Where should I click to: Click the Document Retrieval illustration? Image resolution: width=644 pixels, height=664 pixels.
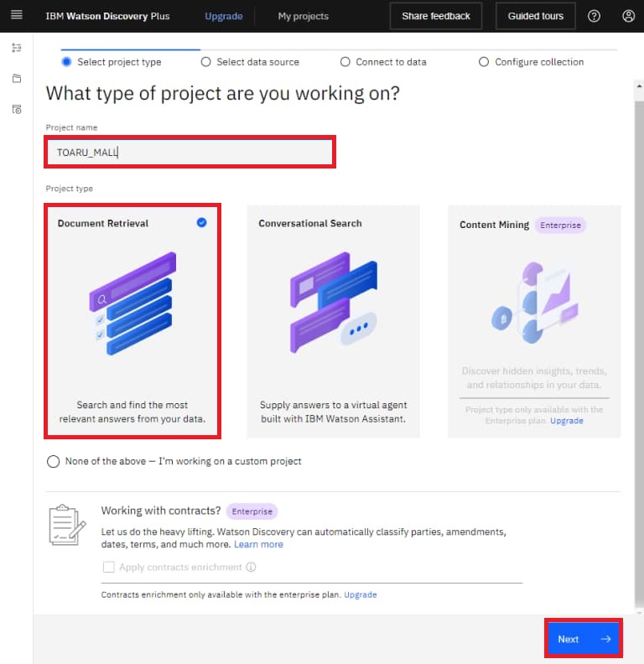click(x=132, y=303)
